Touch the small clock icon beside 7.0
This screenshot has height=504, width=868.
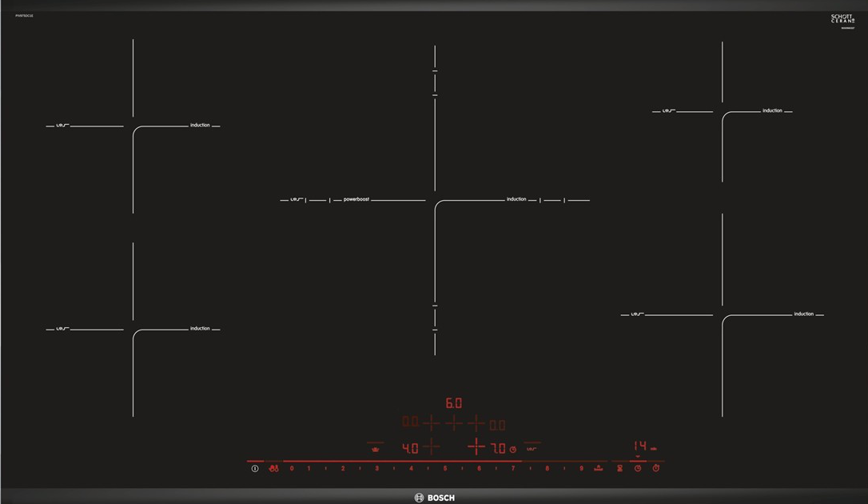(513, 450)
